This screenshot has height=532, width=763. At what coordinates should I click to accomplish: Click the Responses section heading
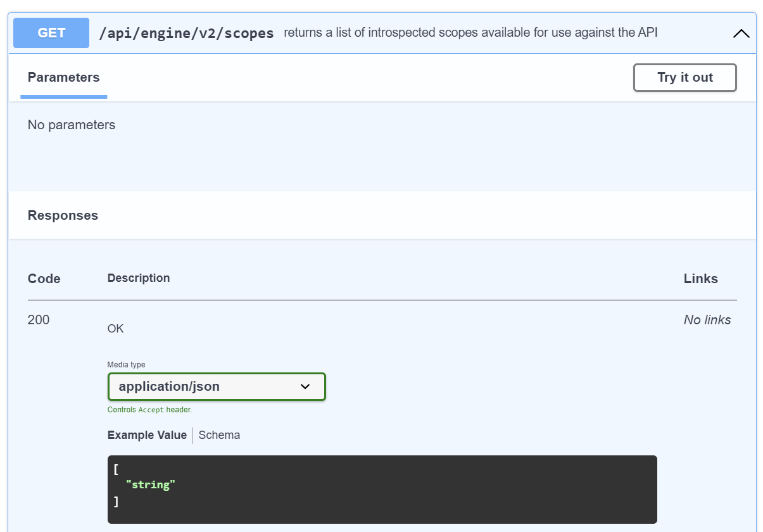click(63, 215)
